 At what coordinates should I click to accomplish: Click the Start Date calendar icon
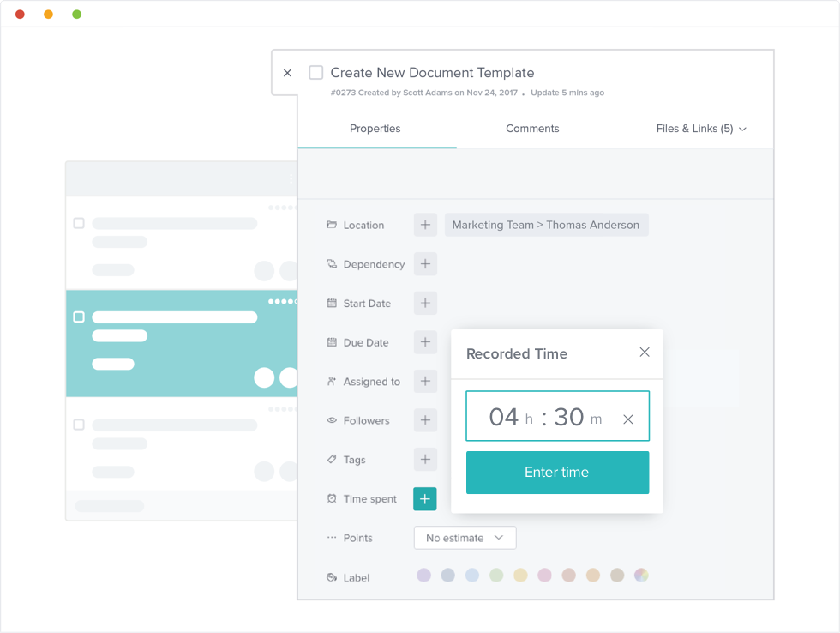click(331, 303)
